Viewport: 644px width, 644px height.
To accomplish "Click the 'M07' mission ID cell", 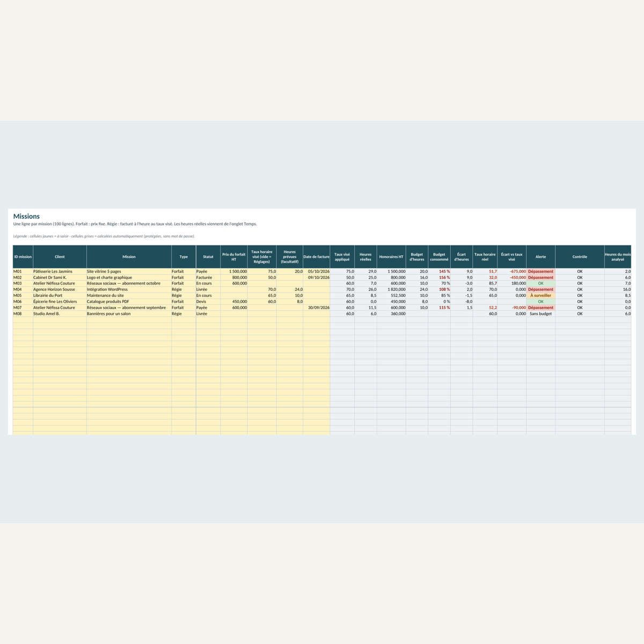I will coord(23,308).
